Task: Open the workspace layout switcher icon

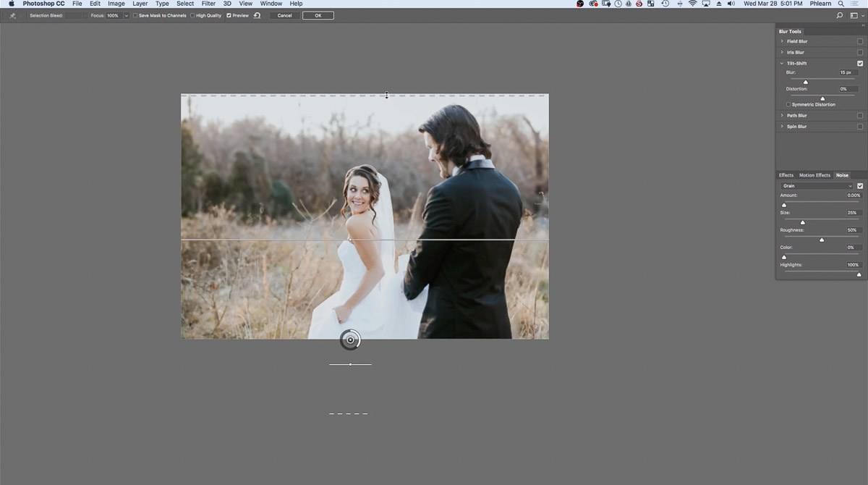Action: pyautogui.click(x=855, y=15)
